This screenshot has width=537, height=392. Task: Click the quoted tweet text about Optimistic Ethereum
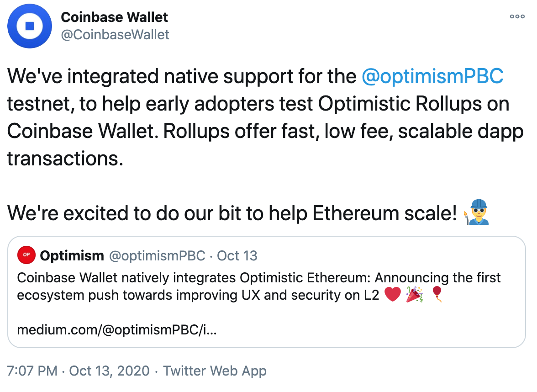(228, 278)
